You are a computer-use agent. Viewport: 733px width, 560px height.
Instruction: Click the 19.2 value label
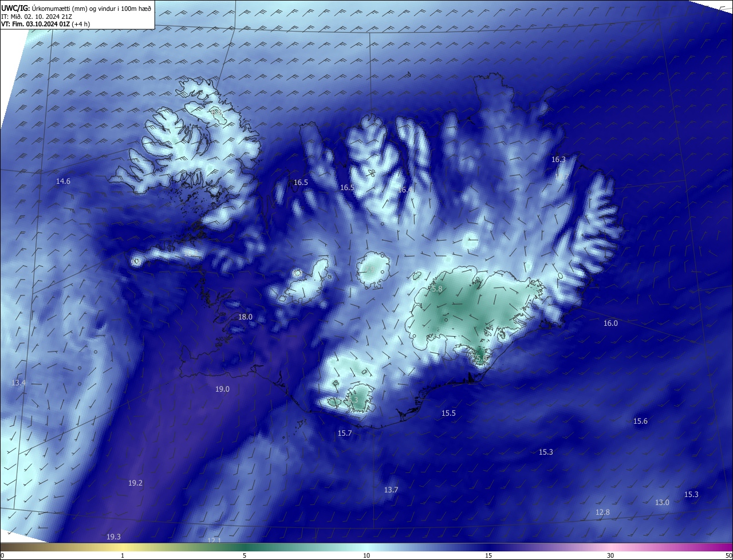[x=135, y=483]
